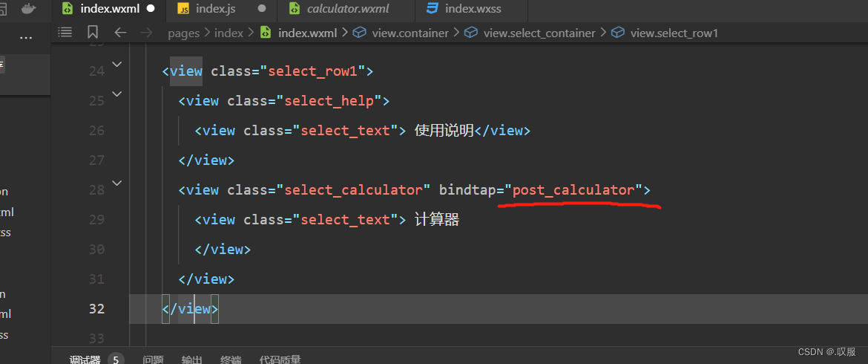Collapse the code fold at line 25
The height and width of the screenshot is (364, 868).
[116, 94]
